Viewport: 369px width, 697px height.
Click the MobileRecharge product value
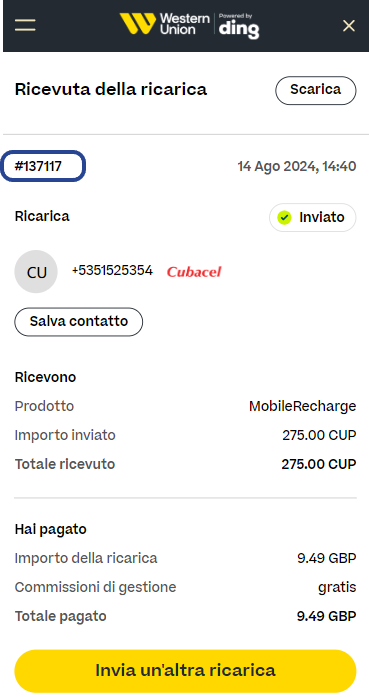tap(302, 406)
